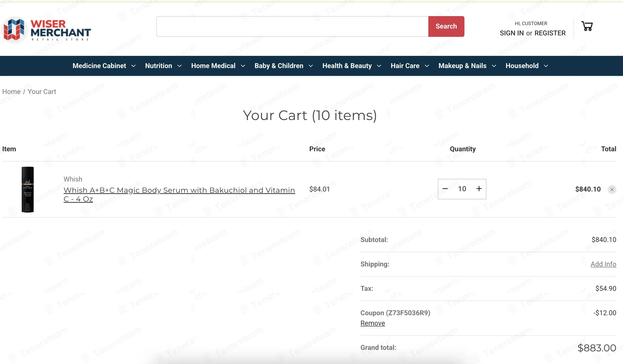Click Your Cart breadcrumb
623x364 pixels.
tap(42, 91)
